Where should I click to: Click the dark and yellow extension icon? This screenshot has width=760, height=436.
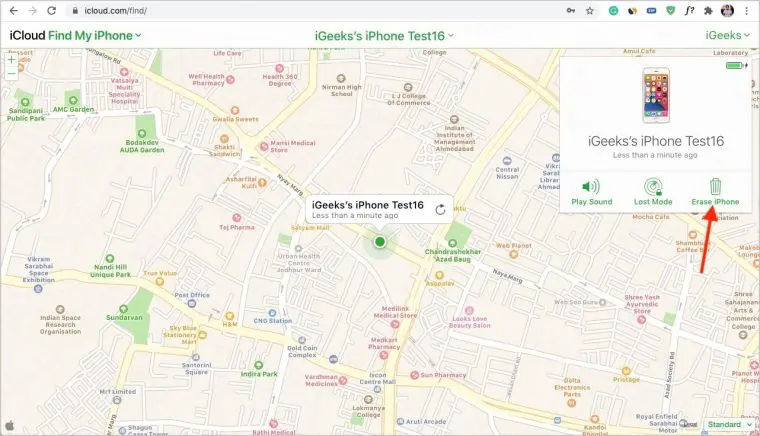632,11
